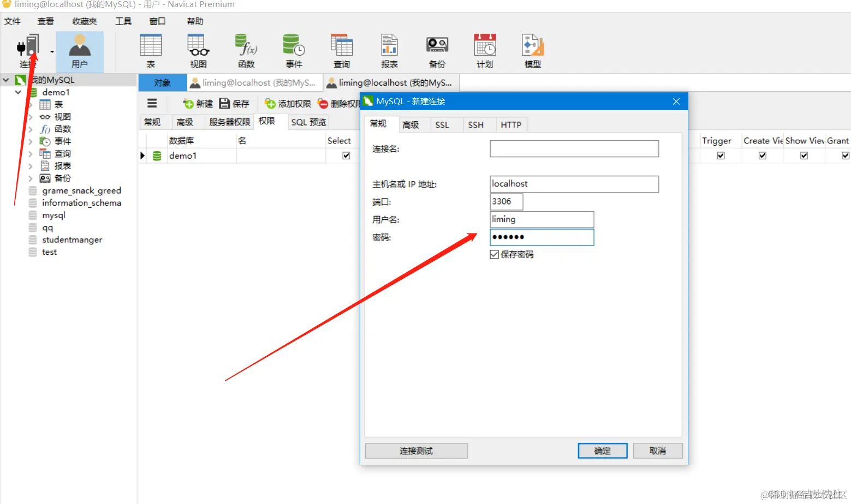Open the connection dropdown arrow in toolbar
This screenshot has height=504, width=851.
click(52, 52)
